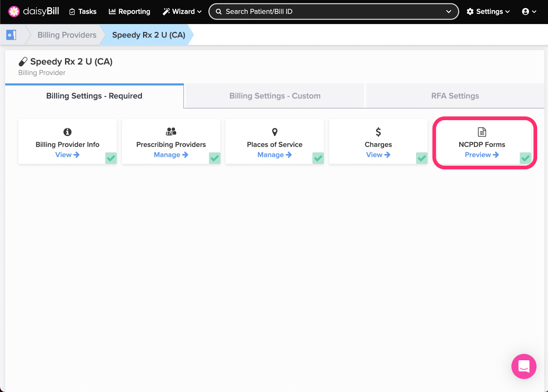548x392 pixels.
Task: Click View link under Billing Provider Info
Action: point(67,155)
